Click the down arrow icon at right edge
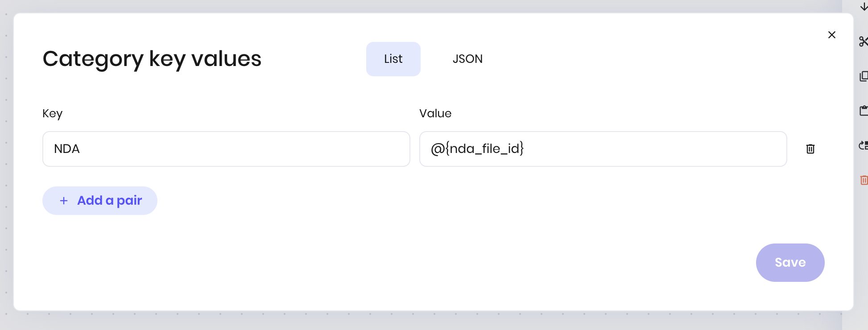Screen dimensions: 868x330 (864, 6)
